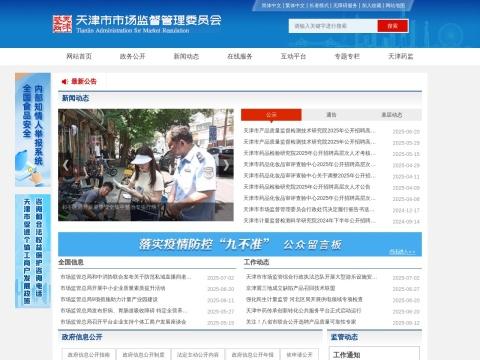This screenshot has height=360, width=480.
Task: Open the 2024-09-14 计量监督检测科学研究院 notice
Action: click(x=309, y=221)
